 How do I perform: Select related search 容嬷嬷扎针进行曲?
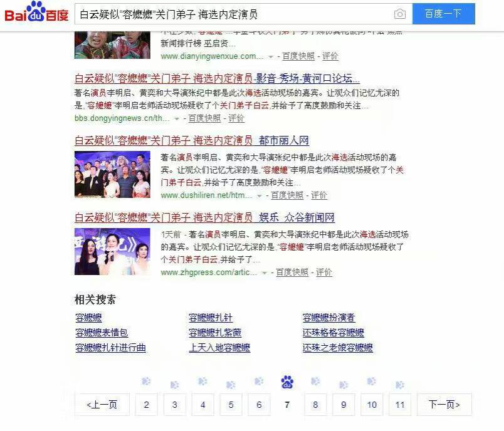click(x=110, y=348)
